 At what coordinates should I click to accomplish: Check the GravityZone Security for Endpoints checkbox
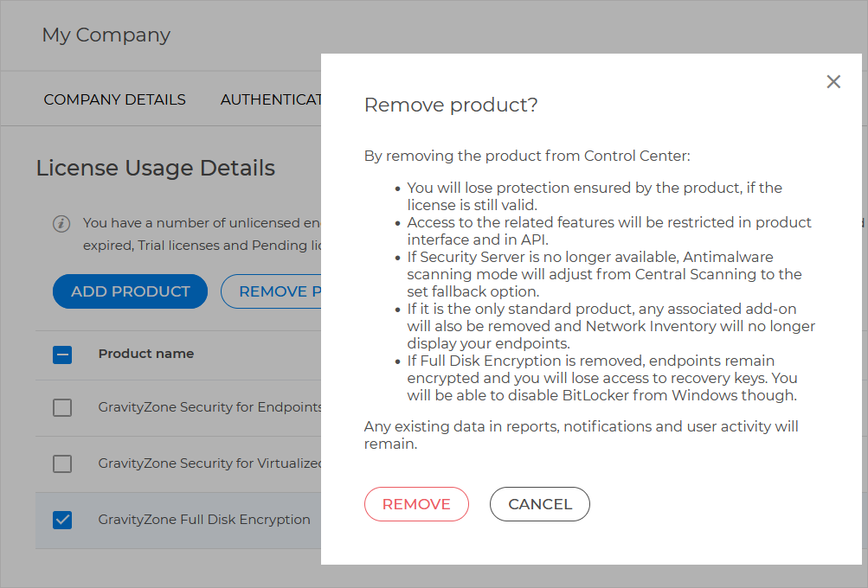(x=62, y=407)
